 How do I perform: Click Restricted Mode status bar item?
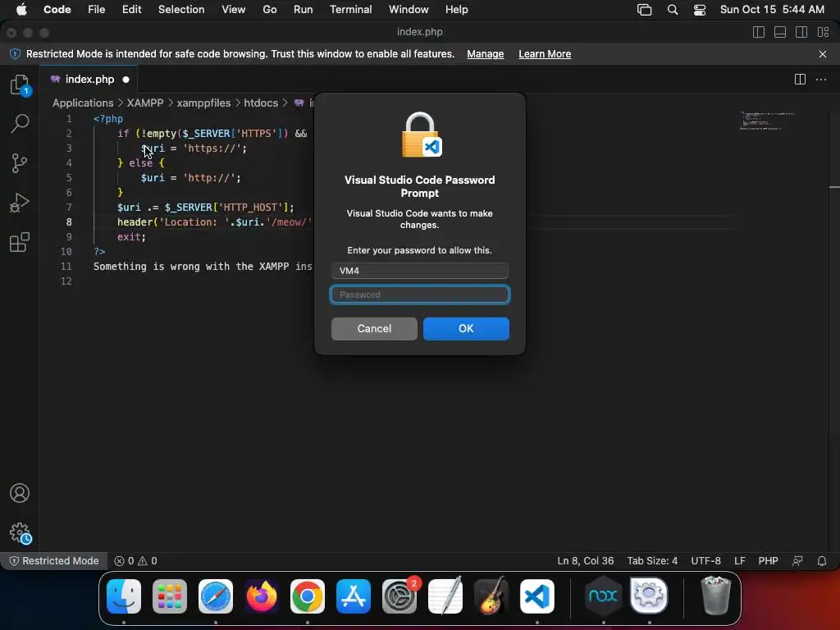click(x=54, y=561)
